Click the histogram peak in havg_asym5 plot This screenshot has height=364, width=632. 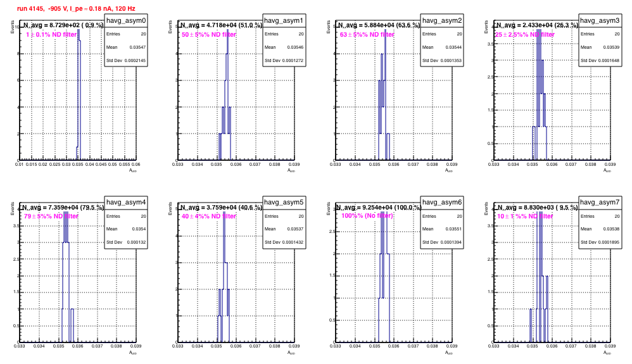pos(224,236)
